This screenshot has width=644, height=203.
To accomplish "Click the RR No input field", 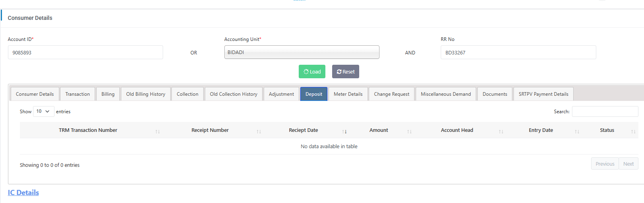I will (x=518, y=52).
